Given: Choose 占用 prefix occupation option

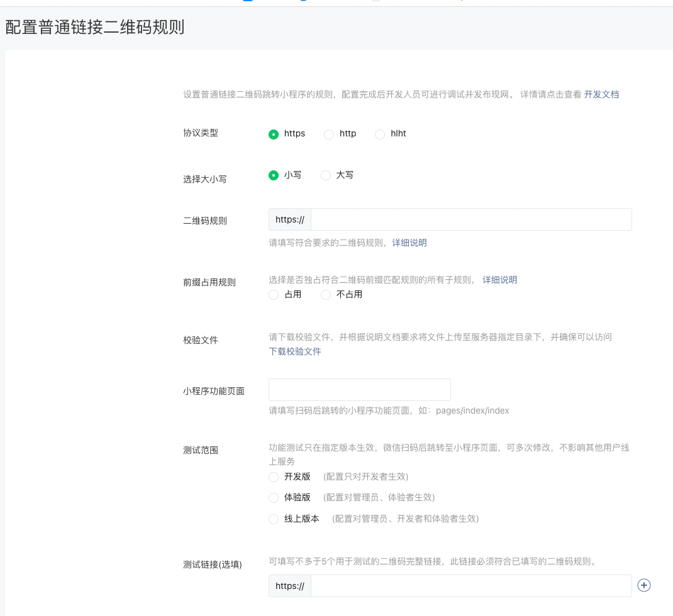Looking at the screenshot, I should tap(274, 295).
